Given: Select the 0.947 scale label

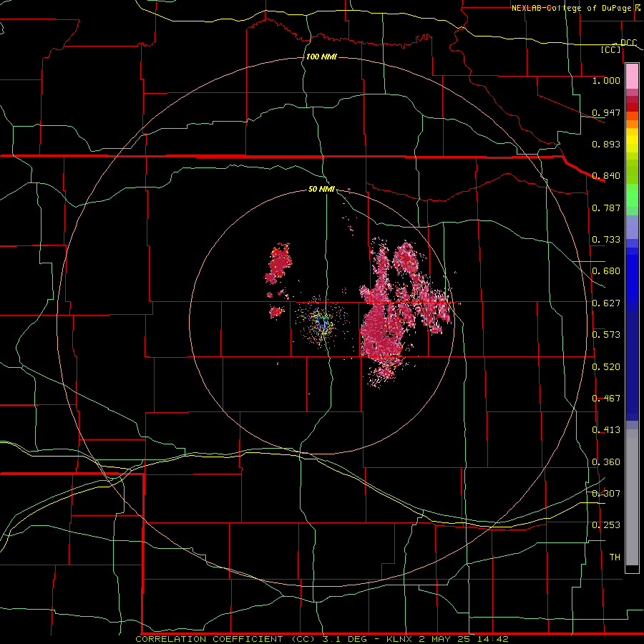Looking at the screenshot, I should pos(606,112).
